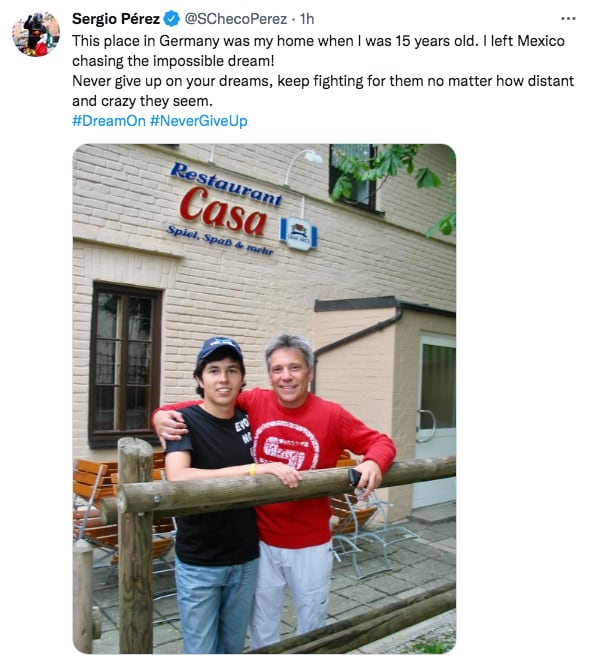Click the dark-framed window in photo
The image size is (591, 663).
click(125, 364)
